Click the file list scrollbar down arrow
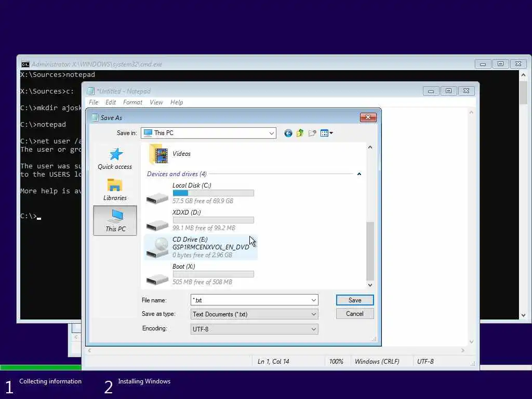This screenshot has width=532, height=399. [x=370, y=285]
